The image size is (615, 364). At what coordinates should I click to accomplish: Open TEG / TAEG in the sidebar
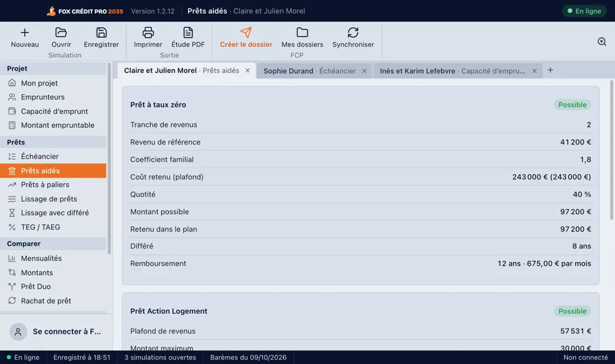coord(54,227)
